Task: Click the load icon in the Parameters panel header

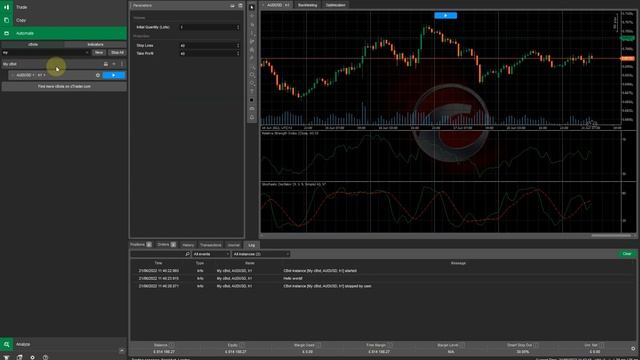Action: 240,5
